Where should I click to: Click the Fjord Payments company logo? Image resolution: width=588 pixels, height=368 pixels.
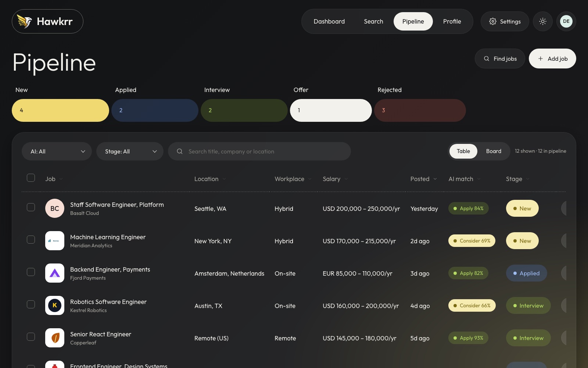pyautogui.click(x=55, y=273)
